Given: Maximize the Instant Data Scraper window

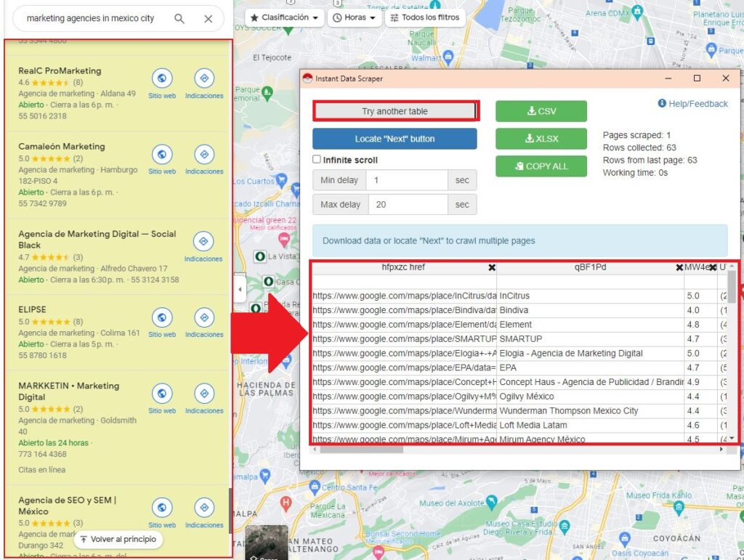Looking at the screenshot, I should (697, 78).
